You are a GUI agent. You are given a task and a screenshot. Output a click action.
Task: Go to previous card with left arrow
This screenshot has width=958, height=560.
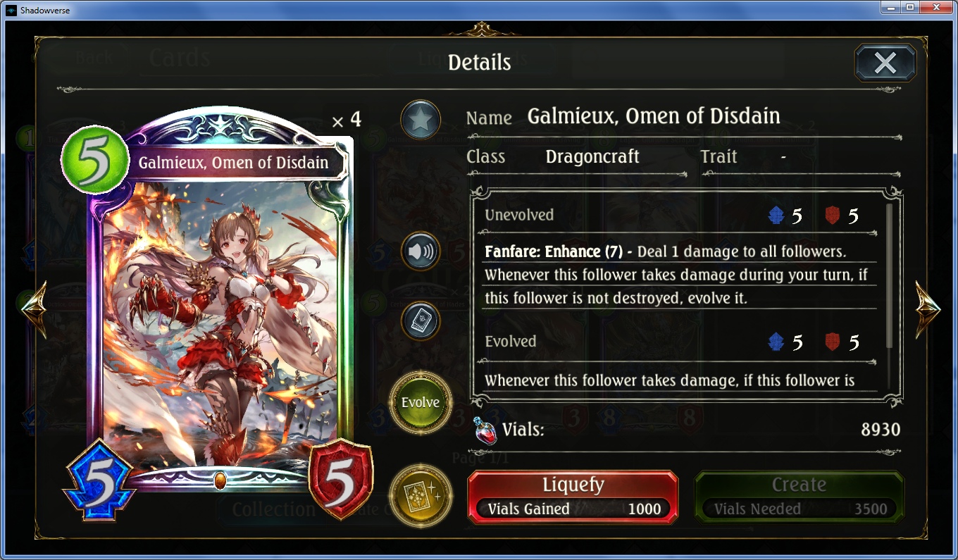(x=34, y=309)
